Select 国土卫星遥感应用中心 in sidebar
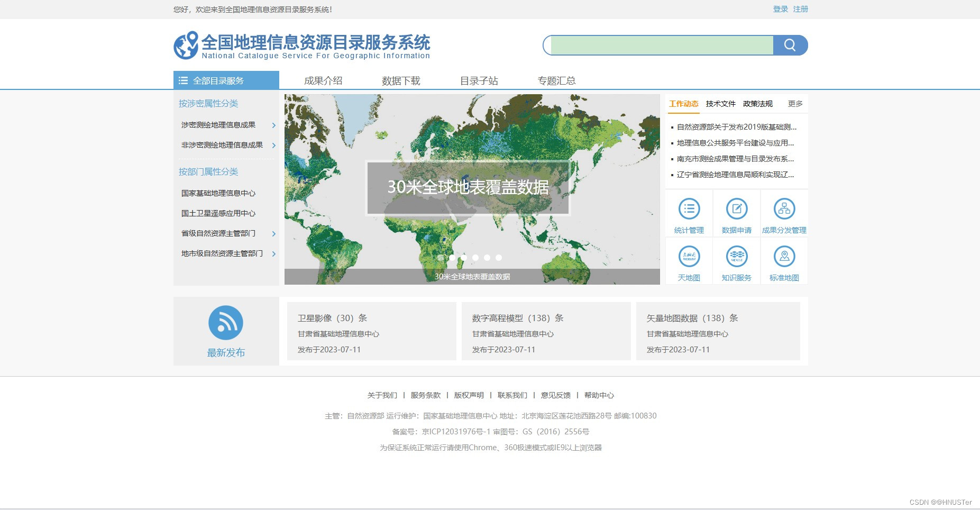980x510 pixels. point(218,213)
